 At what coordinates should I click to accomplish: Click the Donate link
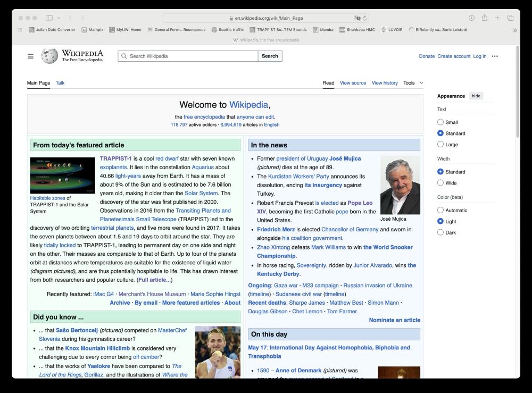pyautogui.click(x=427, y=56)
